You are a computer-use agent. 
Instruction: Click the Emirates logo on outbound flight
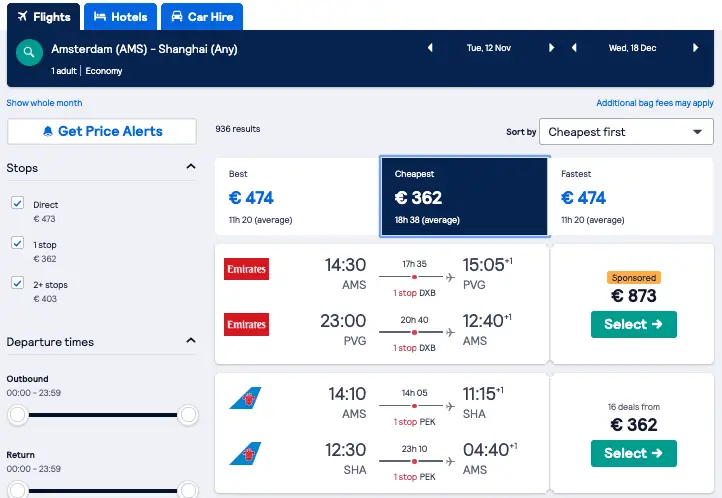[246, 269]
